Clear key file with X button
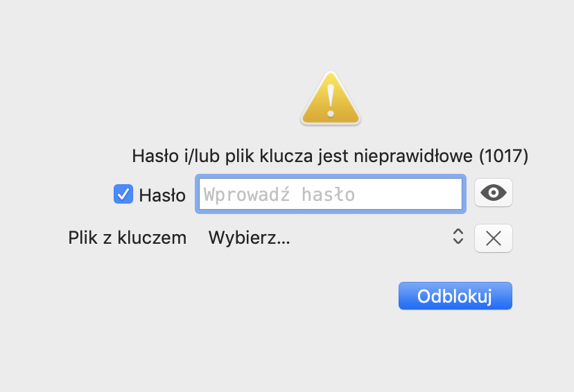This screenshot has height=392, width=574. [494, 238]
